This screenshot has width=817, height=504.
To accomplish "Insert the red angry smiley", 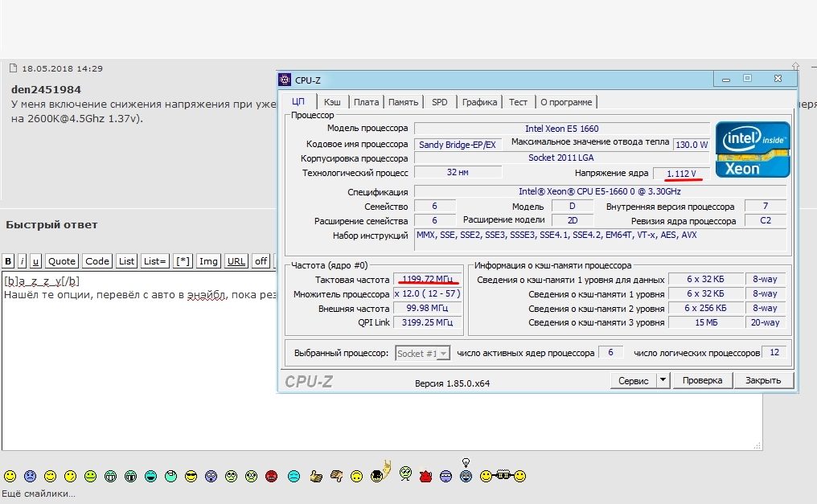I will (x=272, y=476).
